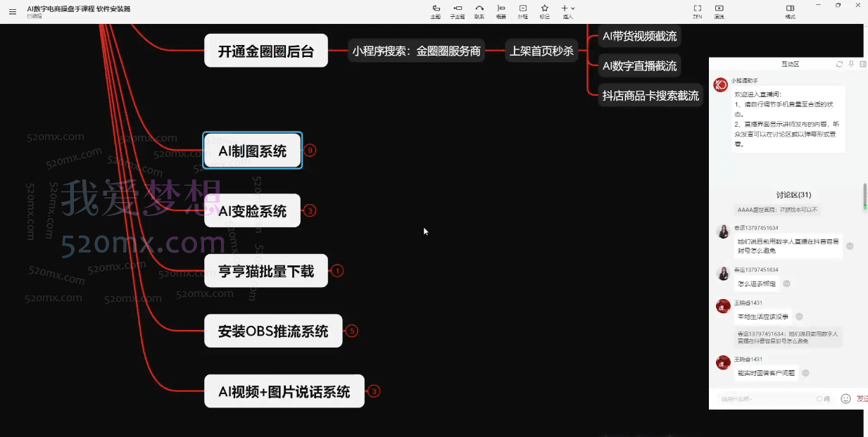Screen dimensions: 868x437
Task: Click the 发送 send button
Action: [x=863, y=398]
